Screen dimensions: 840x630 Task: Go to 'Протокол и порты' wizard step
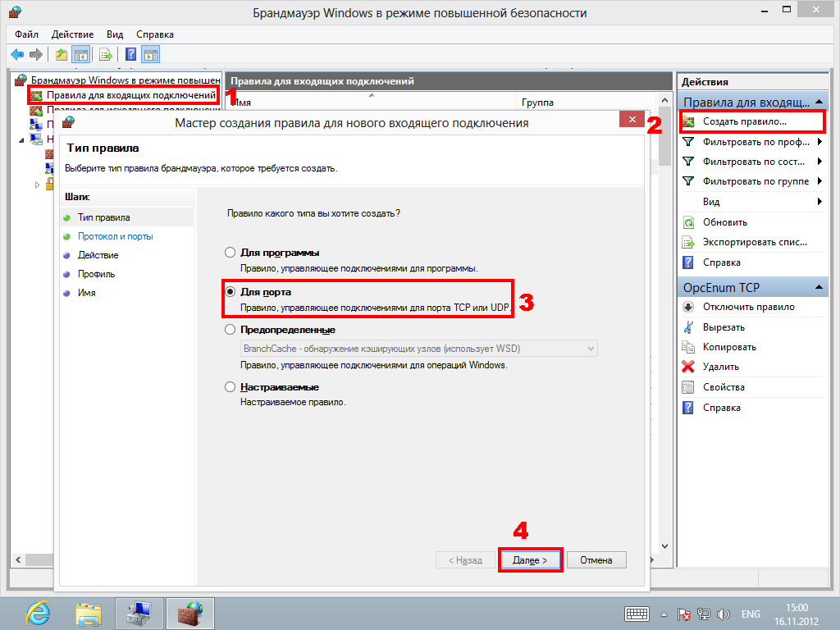[x=115, y=236]
